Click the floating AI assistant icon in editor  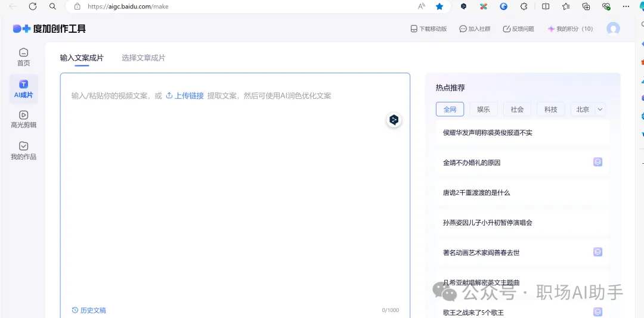tap(394, 120)
